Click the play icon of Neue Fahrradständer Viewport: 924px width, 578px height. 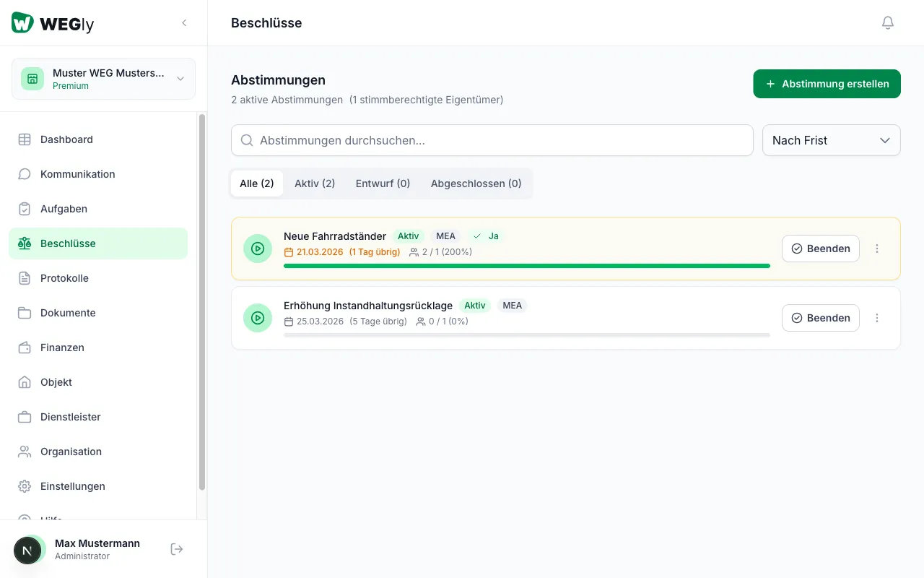click(x=258, y=249)
